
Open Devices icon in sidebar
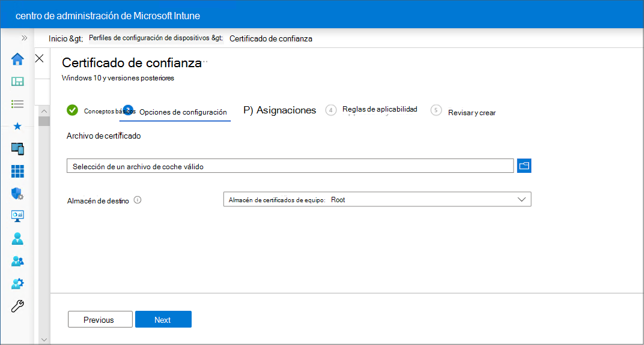pos(17,149)
